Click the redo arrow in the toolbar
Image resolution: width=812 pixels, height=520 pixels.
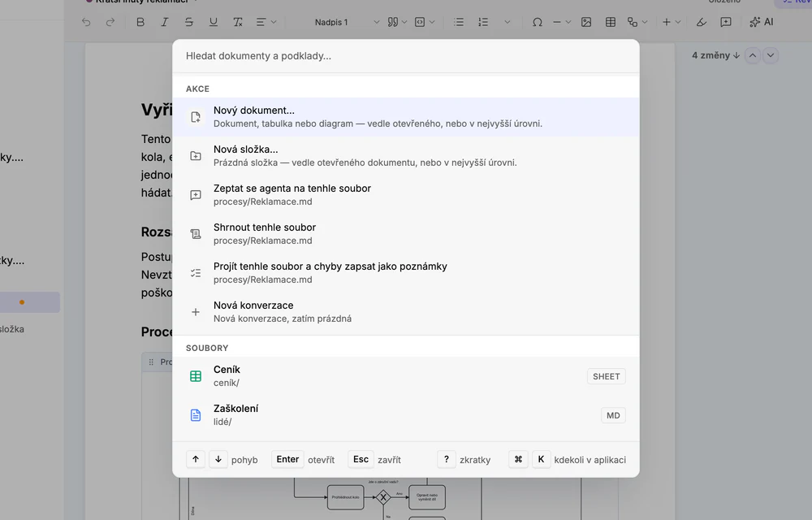(x=110, y=22)
